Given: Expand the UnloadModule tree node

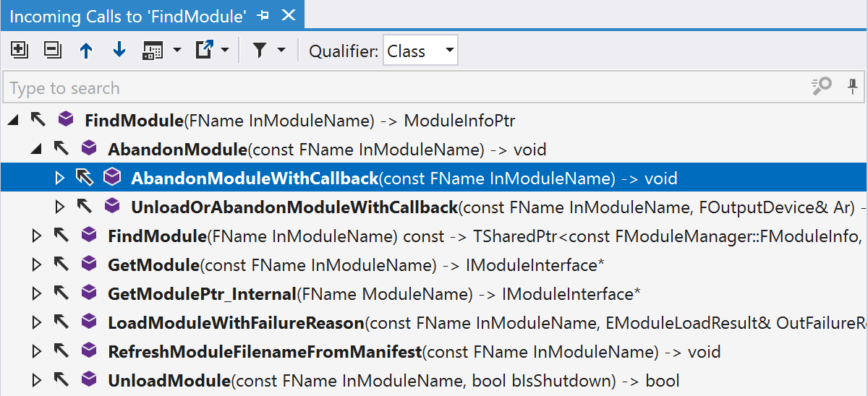Looking at the screenshot, I should point(37,381).
